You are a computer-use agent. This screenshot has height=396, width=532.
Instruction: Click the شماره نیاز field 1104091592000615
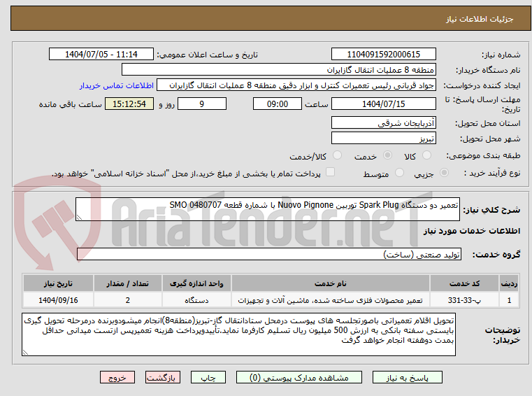383,55
